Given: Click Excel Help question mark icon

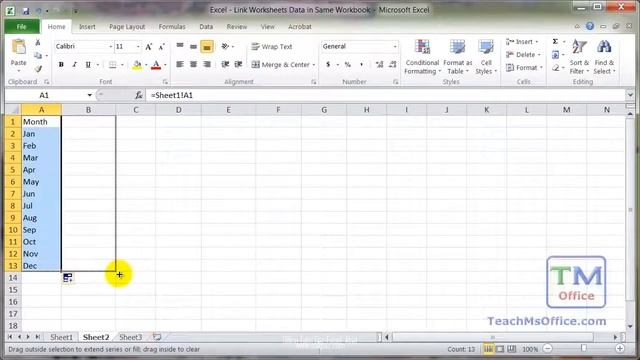Looking at the screenshot, I should click(590, 26).
